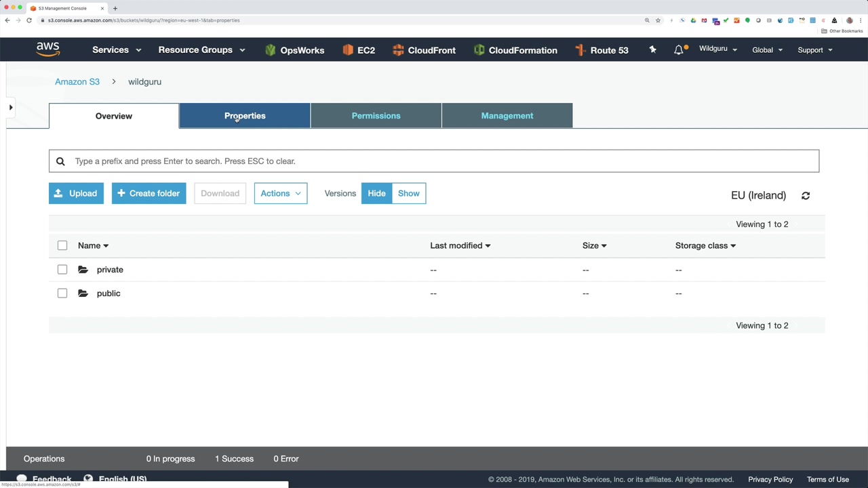The image size is (868, 488).
Task: Open the private folder link
Action: [110, 270]
